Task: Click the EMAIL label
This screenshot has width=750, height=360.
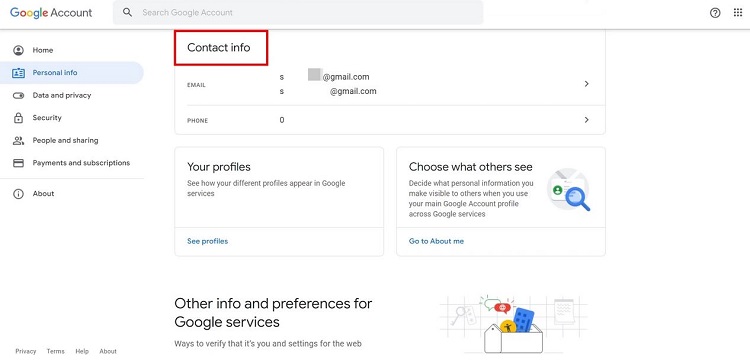Action: 196,85
